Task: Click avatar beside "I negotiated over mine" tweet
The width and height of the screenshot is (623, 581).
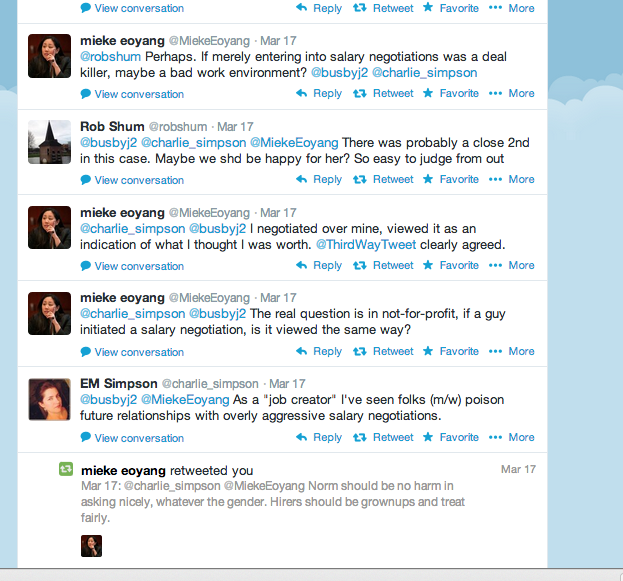Action: [49, 227]
